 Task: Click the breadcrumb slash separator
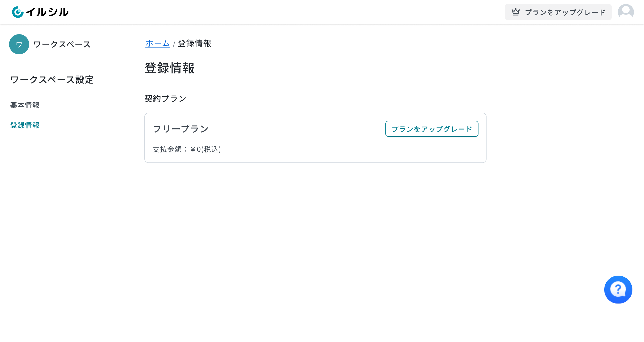(174, 44)
